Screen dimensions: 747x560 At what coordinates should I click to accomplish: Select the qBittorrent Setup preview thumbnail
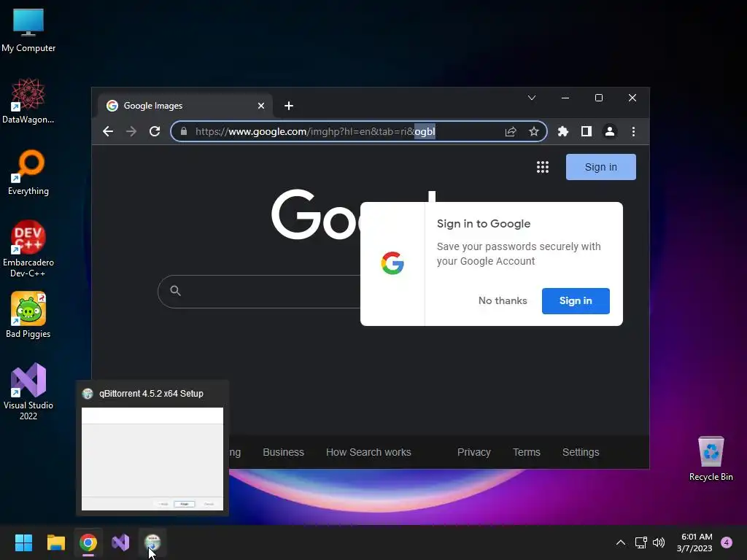click(152, 459)
